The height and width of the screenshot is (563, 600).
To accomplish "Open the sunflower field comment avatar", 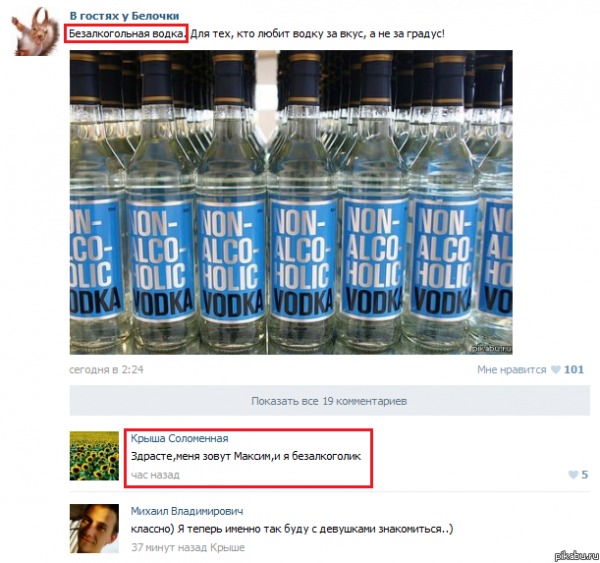I will click(x=94, y=456).
